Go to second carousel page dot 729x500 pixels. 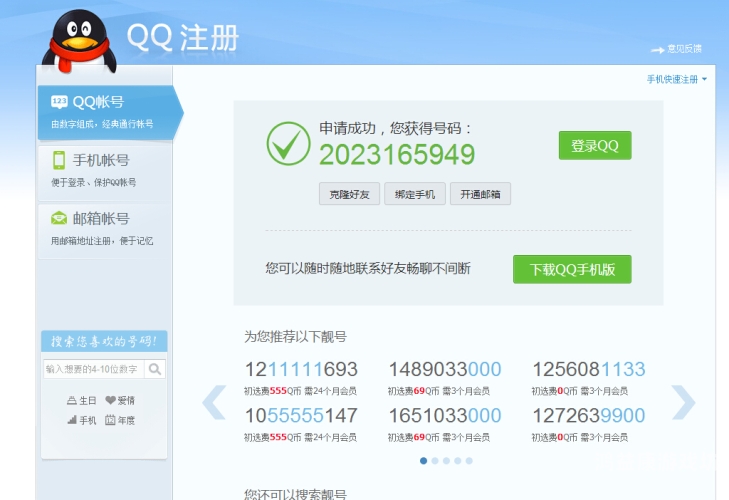coord(435,460)
